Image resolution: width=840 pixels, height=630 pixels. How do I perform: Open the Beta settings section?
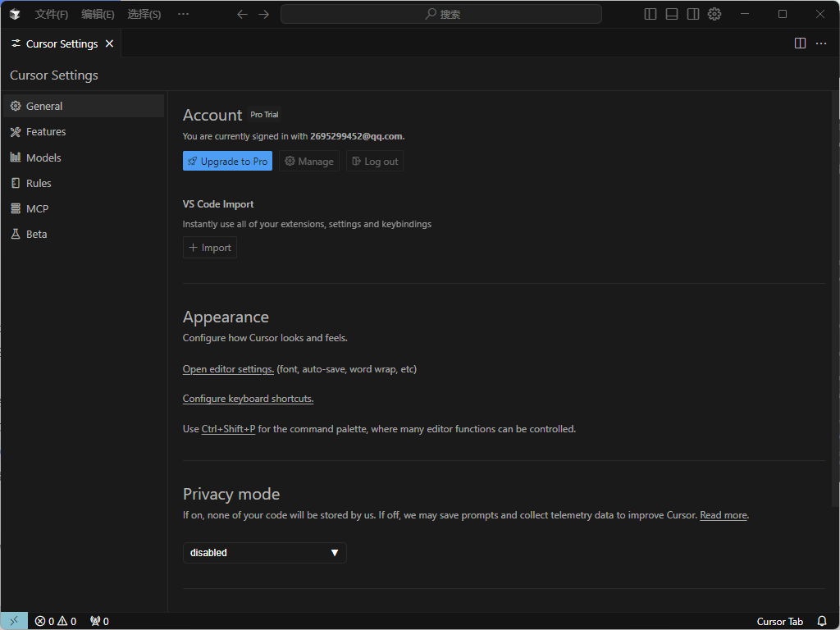[84, 234]
